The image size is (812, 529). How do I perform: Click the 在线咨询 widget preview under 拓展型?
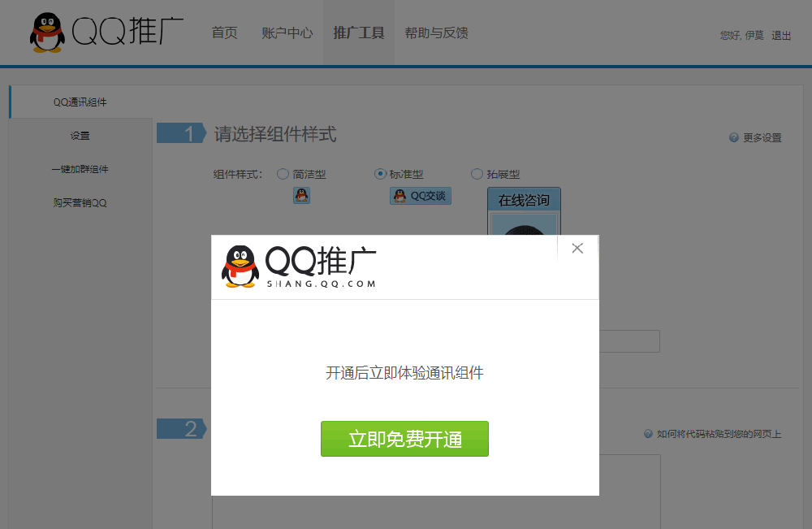(x=524, y=199)
